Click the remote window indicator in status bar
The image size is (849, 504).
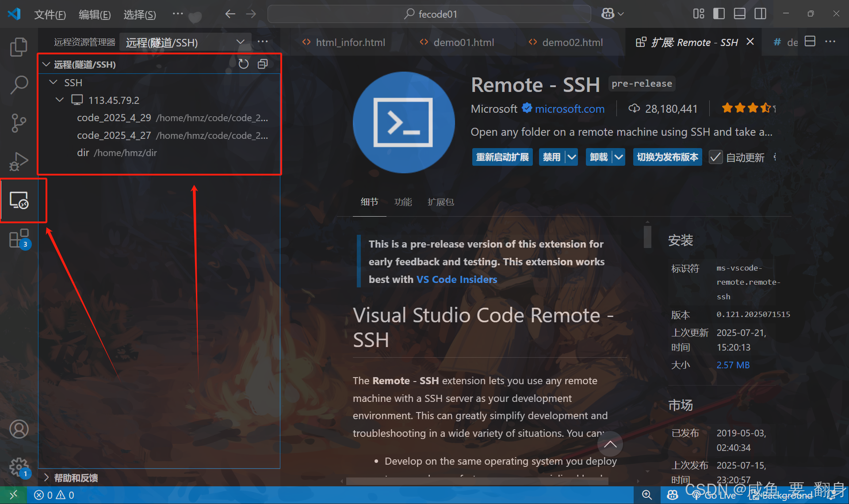click(x=13, y=495)
